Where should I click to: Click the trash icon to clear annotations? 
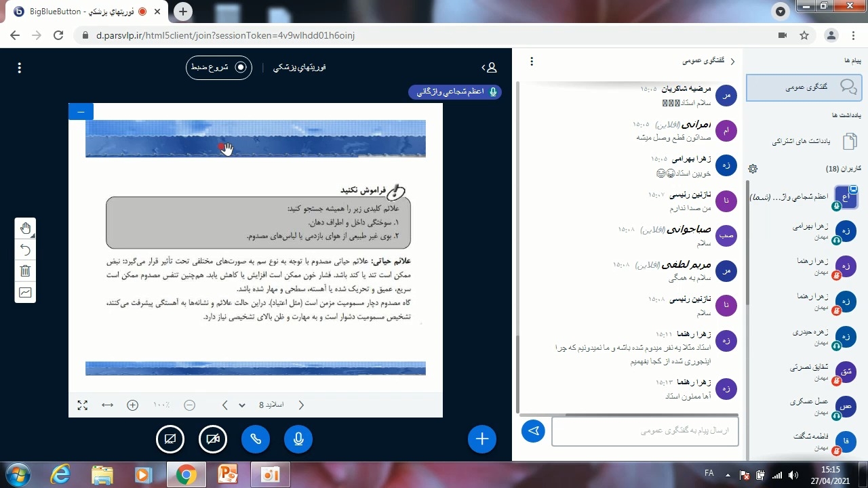(x=25, y=271)
